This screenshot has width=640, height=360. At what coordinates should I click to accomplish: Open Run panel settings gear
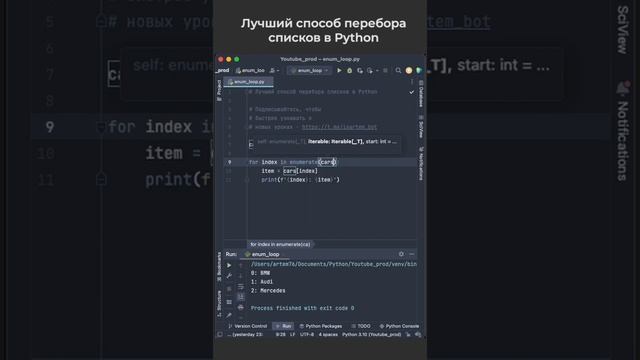(x=401, y=254)
